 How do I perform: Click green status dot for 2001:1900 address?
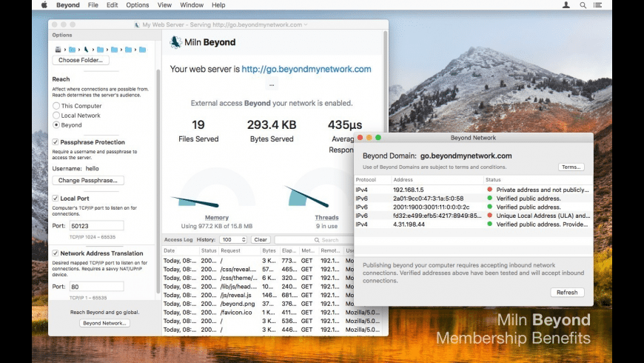click(489, 207)
